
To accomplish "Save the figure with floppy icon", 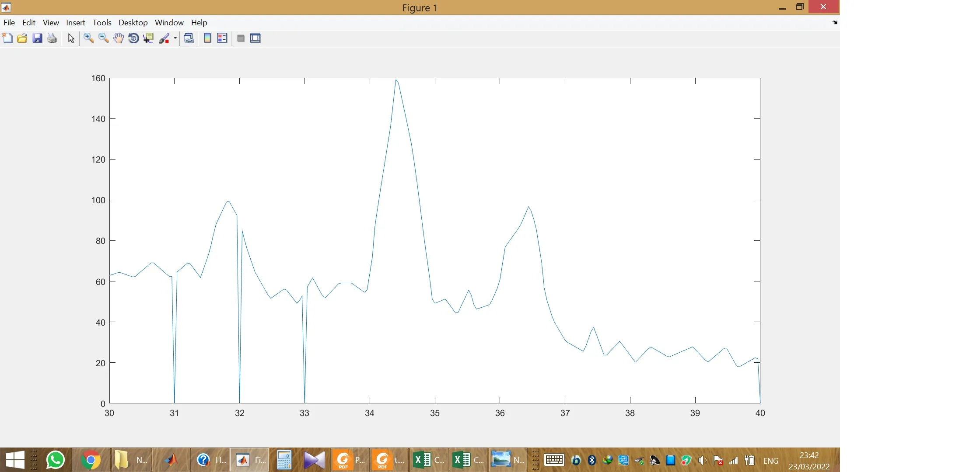I will pos(37,38).
